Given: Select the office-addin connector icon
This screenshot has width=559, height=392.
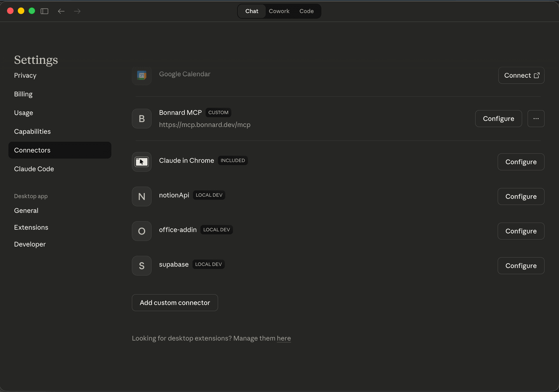Looking at the screenshot, I should pos(142,231).
